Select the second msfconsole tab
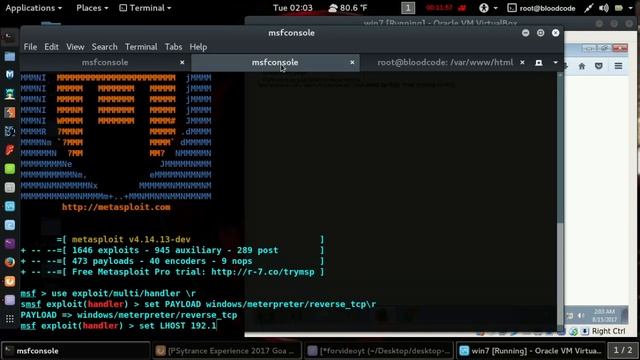The image size is (640, 360). (275, 62)
